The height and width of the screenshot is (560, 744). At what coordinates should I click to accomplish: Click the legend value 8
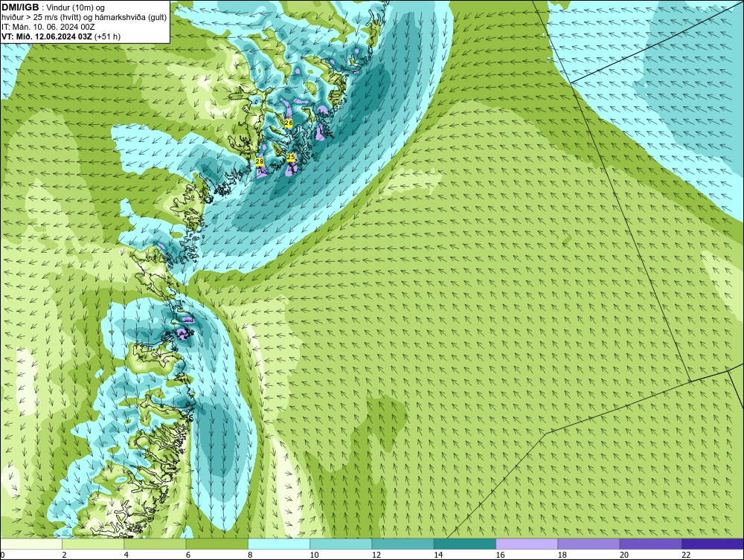click(x=250, y=555)
